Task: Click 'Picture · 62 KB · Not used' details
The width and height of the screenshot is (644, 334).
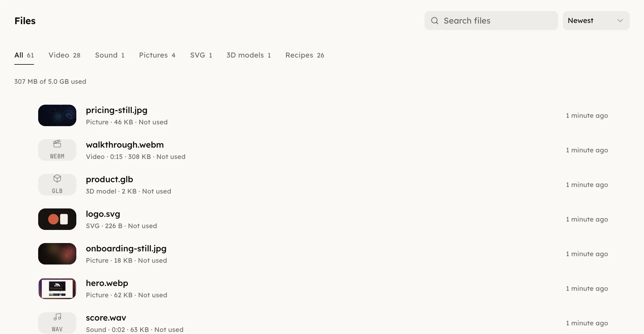Action: pyautogui.click(x=126, y=295)
